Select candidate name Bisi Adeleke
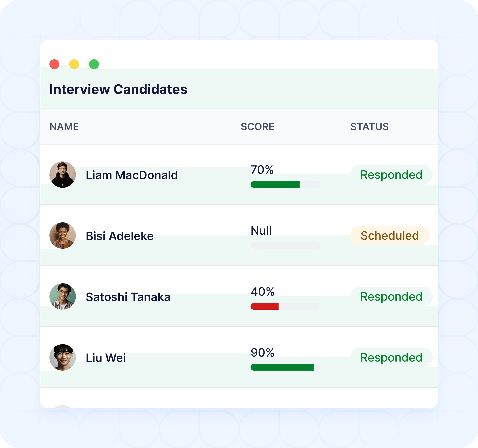This screenshot has height=448, width=478. [119, 236]
